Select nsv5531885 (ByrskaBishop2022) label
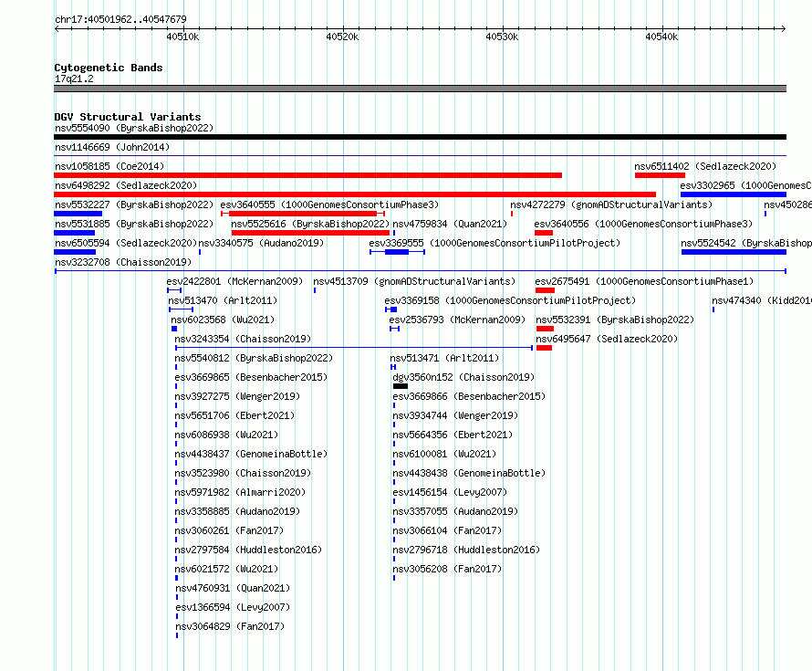Screen dimensions: 812x671 [134, 224]
